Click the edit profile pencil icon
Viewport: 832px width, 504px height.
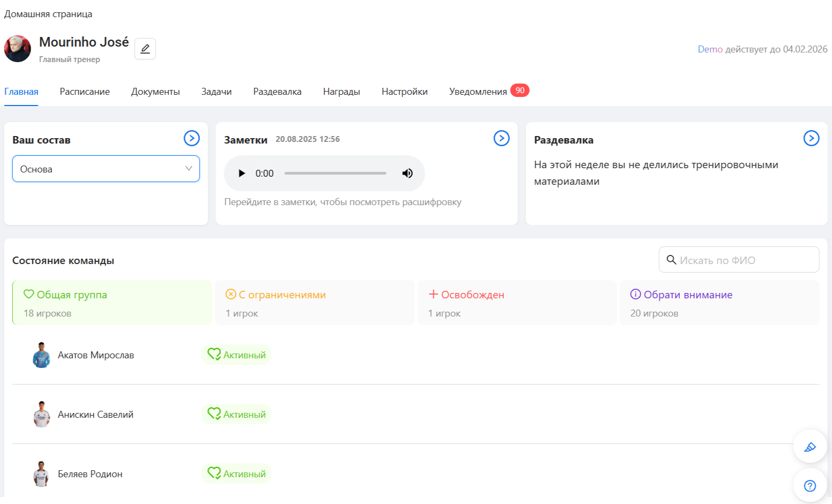click(x=145, y=49)
